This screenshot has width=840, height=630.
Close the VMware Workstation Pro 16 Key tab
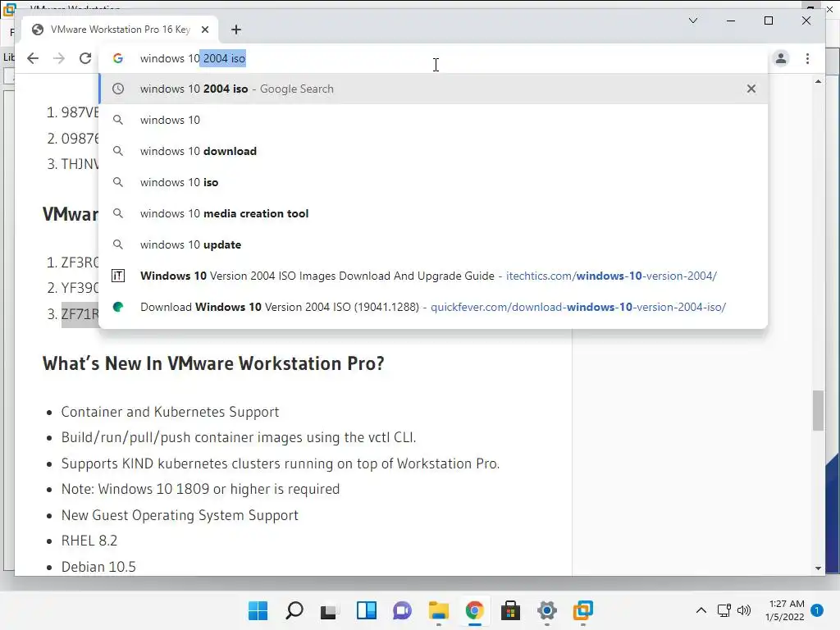(205, 30)
